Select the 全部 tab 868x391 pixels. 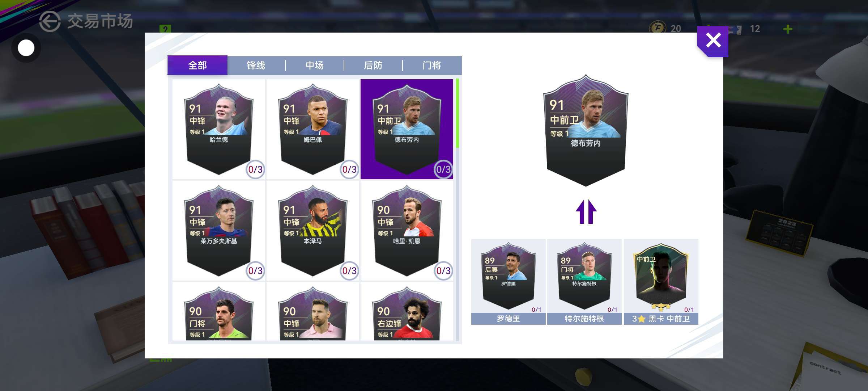(x=197, y=65)
